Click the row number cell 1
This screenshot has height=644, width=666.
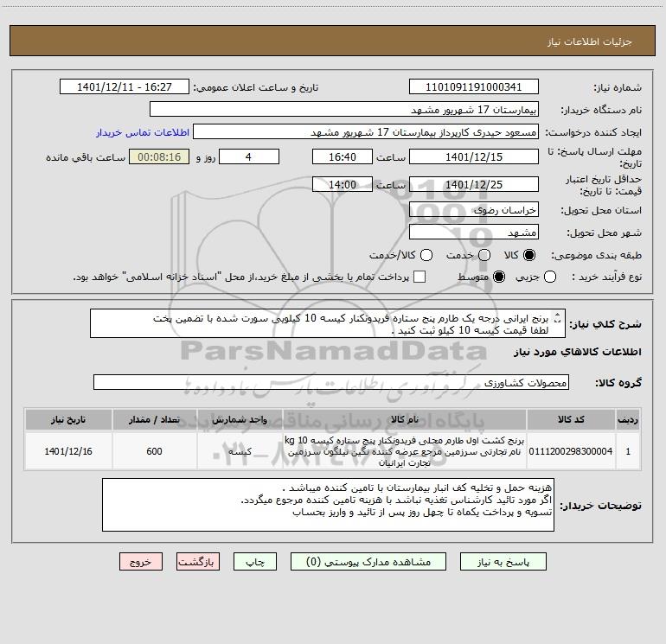click(x=628, y=451)
